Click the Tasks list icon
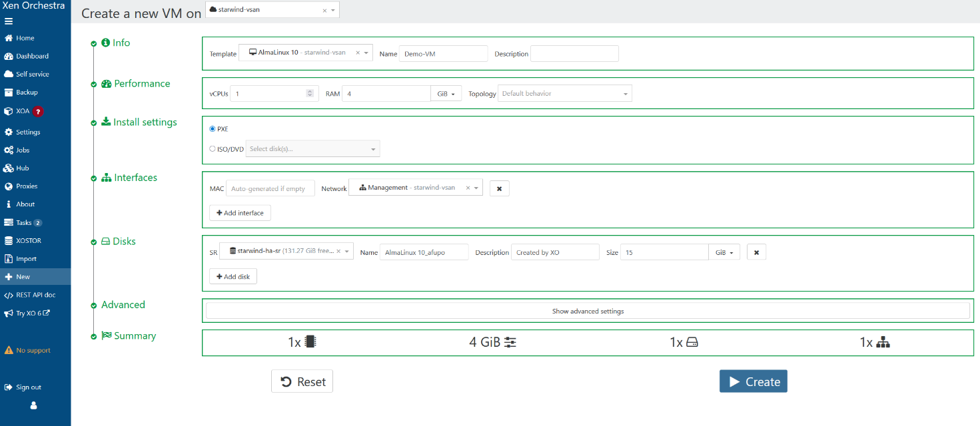 pos(9,222)
